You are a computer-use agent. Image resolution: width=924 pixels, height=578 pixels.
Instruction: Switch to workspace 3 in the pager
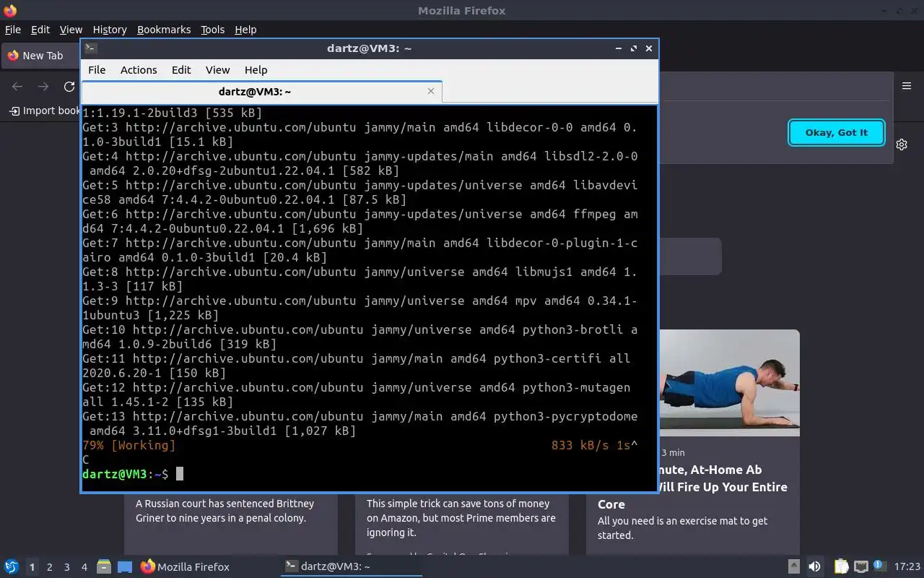click(x=66, y=567)
